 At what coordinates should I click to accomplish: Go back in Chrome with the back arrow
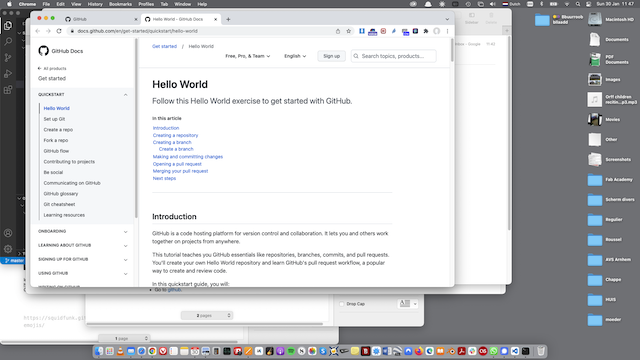pos(38,31)
